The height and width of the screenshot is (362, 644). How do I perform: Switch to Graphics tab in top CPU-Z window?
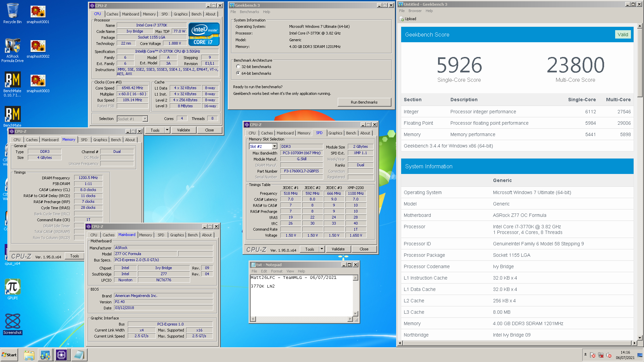[181, 14]
